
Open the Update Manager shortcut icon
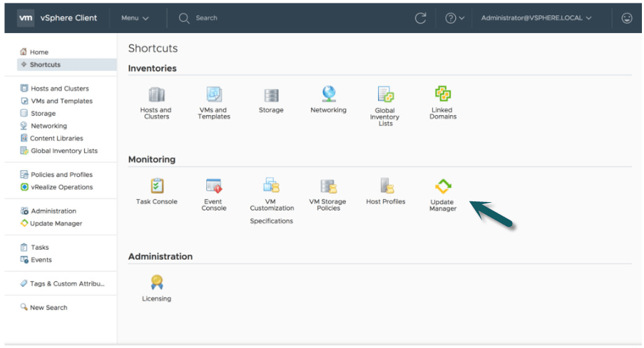click(443, 187)
